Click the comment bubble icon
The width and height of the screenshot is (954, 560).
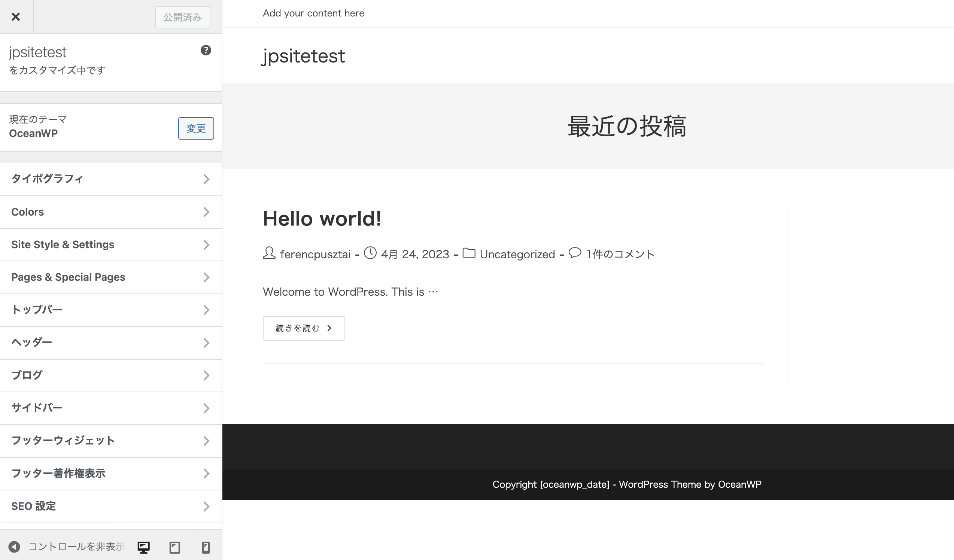(x=575, y=254)
